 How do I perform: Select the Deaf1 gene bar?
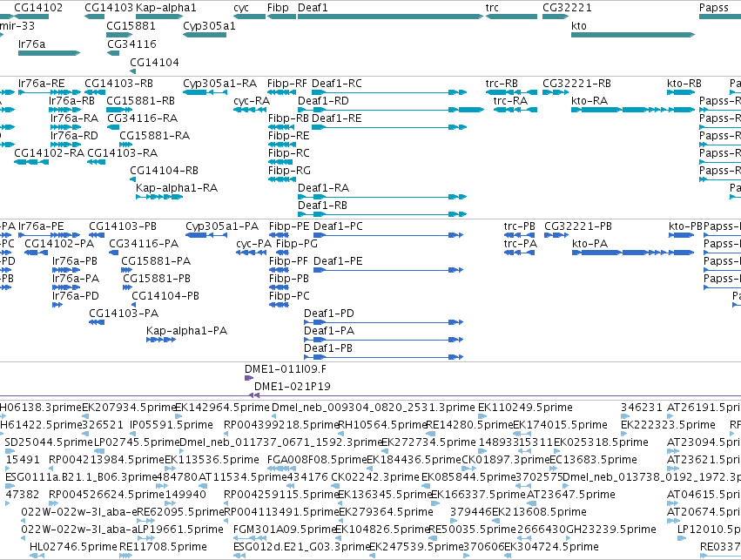pos(390,17)
